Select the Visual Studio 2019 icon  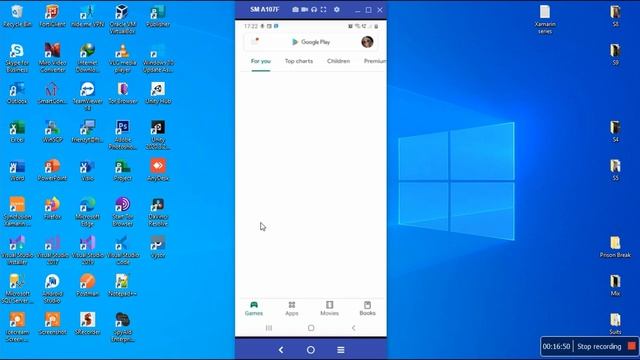(x=87, y=250)
